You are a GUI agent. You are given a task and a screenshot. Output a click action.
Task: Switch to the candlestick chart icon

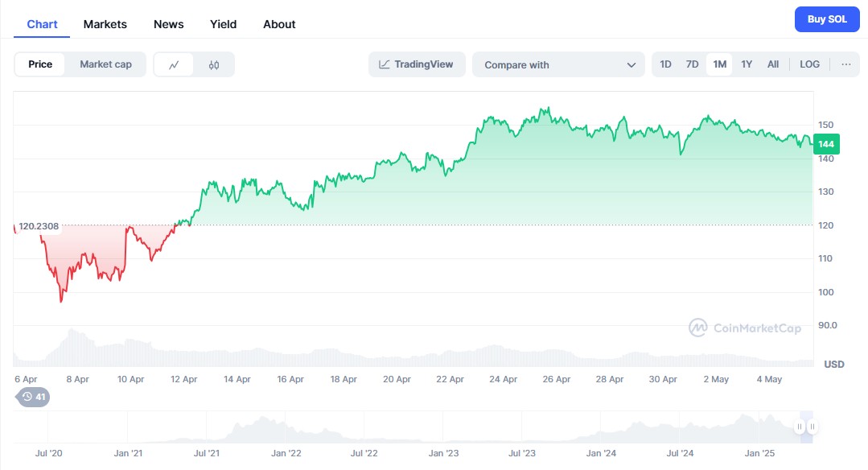pos(214,64)
